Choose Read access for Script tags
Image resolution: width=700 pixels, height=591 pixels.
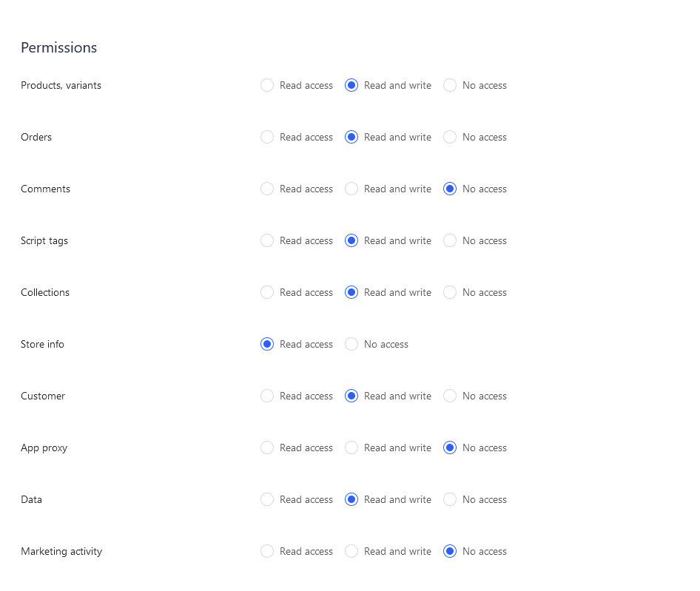(x=267, y=240)
